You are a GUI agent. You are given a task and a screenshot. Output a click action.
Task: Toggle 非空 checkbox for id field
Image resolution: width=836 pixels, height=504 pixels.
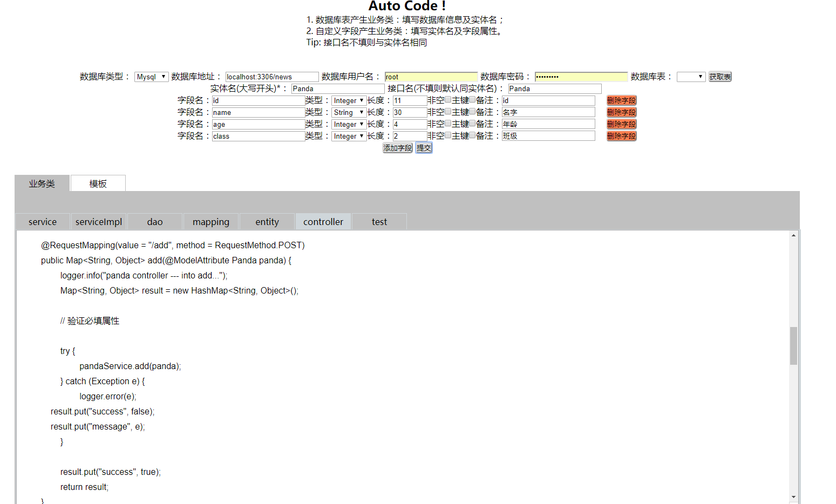tap(448, 99)
